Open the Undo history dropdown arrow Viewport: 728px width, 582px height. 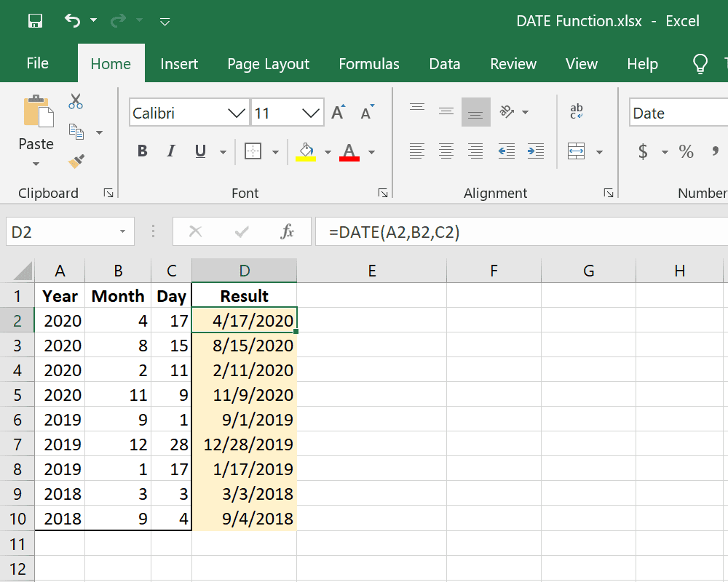tap(93, 20)
